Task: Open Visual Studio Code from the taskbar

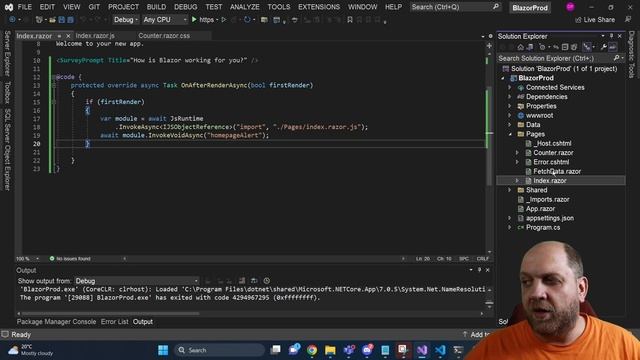Action: click(440, 350)
